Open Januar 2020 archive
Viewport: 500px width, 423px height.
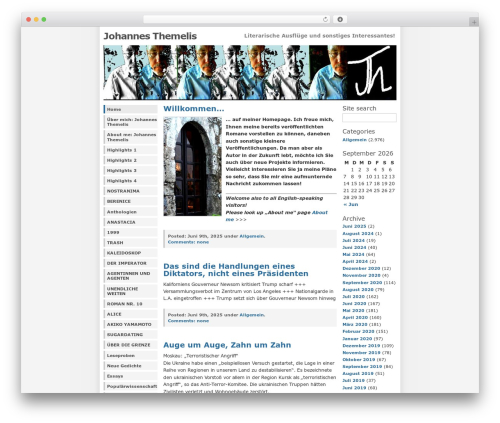click(357, 339)
